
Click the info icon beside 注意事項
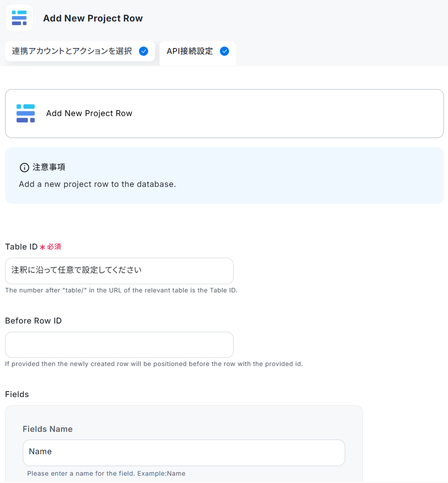click(x=24, y=167)
